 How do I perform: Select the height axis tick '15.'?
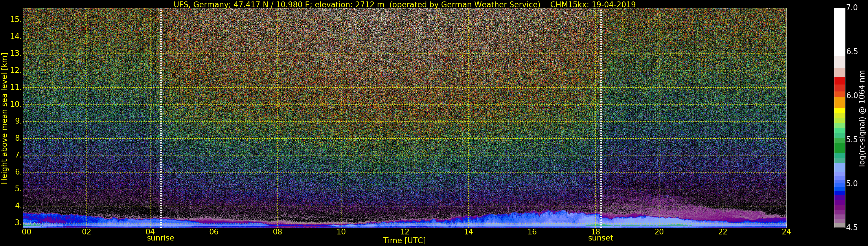(16, 20)
